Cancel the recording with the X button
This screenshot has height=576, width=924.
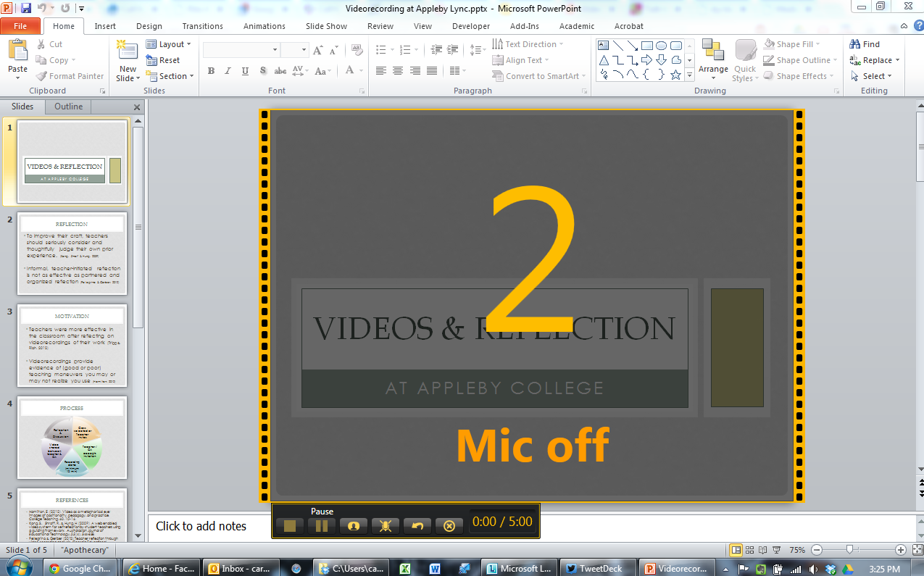click(x=449, y=526)
